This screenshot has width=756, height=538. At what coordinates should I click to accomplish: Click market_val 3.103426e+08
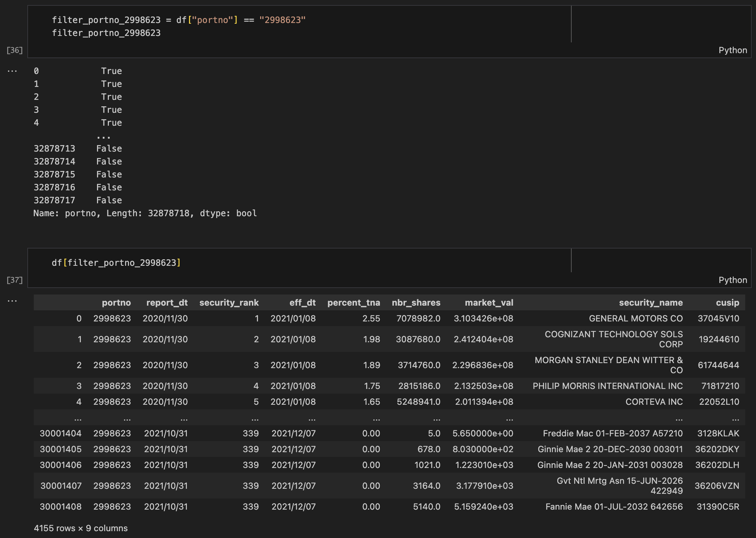pyautogui.click(x=483, y=319)
